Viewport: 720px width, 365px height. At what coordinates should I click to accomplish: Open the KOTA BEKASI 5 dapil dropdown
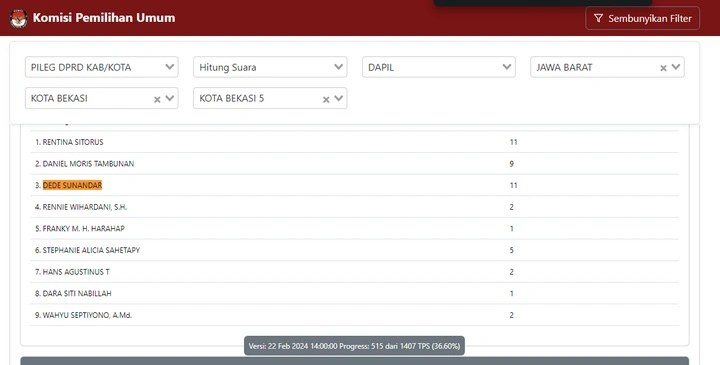click(270, 98)
